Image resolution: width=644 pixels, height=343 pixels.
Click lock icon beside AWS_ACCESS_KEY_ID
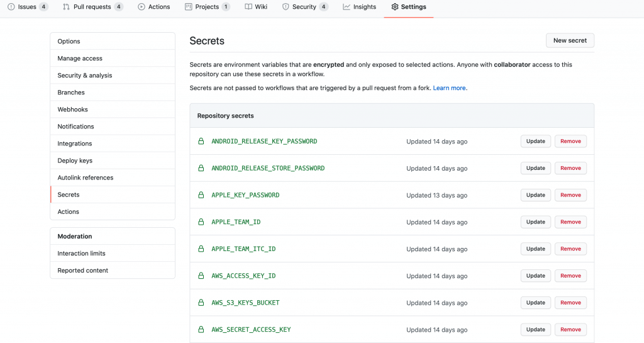click(x=201, y=276)
